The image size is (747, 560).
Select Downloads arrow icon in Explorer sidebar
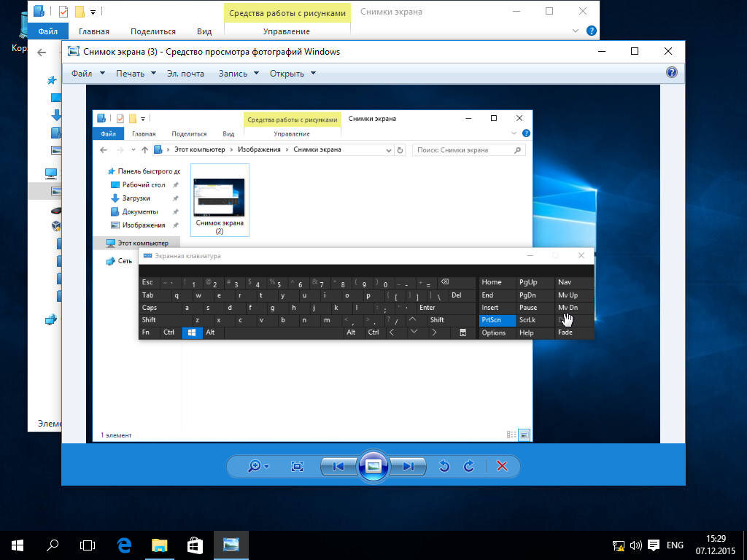coord(55,115)
